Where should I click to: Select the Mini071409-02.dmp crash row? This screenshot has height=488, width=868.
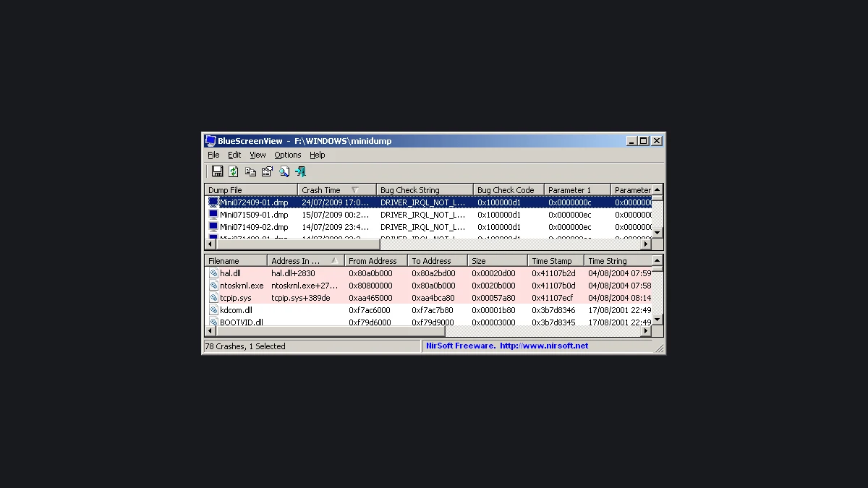point(428,227)
